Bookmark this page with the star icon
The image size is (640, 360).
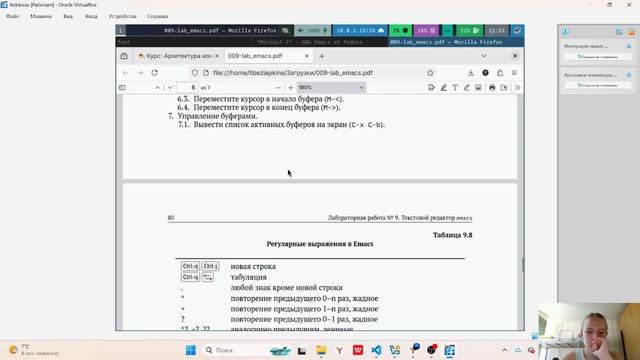point(430,73)
